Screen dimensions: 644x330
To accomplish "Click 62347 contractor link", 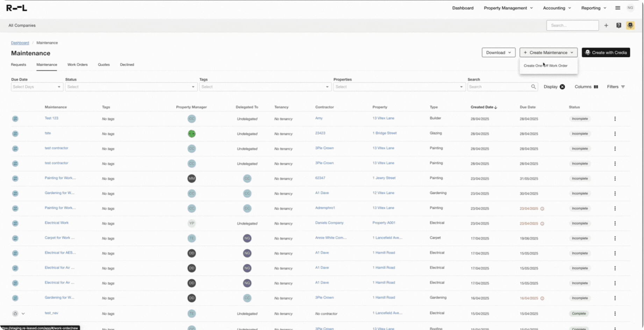I will (x=320, y=178).
